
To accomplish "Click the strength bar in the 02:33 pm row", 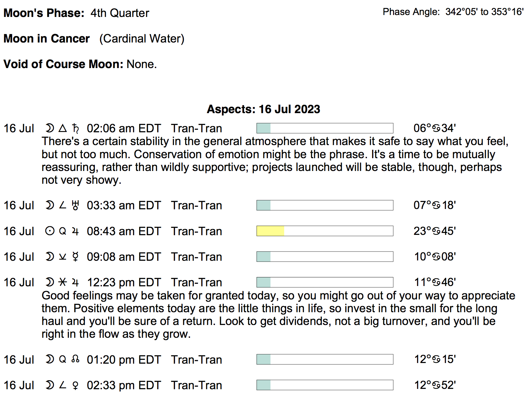I will [325, 385].
